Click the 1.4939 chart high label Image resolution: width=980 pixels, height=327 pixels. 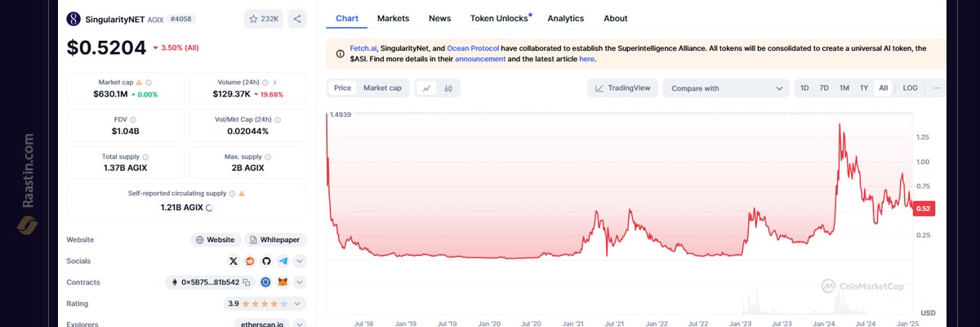point(340,114)
